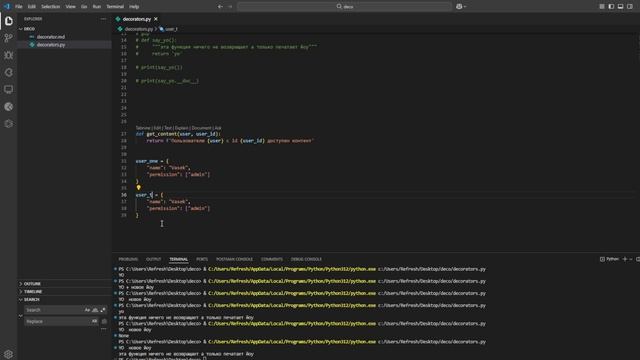Open Copilot dropdown arrow in title bar

click(465, 7)
